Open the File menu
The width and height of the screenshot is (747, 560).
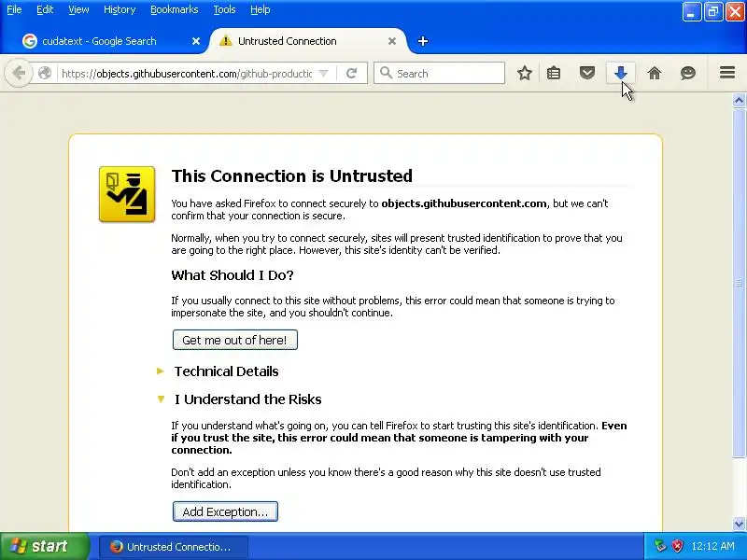[14, 9]
